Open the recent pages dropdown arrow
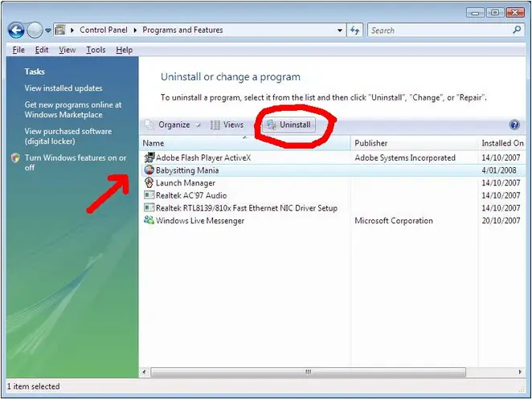Viewport: 532px width, 400px height. [48, 31]
